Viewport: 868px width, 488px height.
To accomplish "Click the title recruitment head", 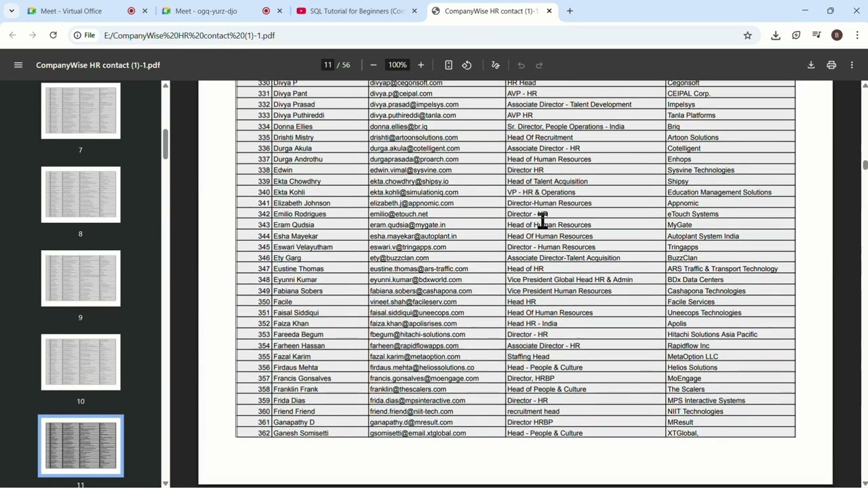I will click(x=533, y=411).
